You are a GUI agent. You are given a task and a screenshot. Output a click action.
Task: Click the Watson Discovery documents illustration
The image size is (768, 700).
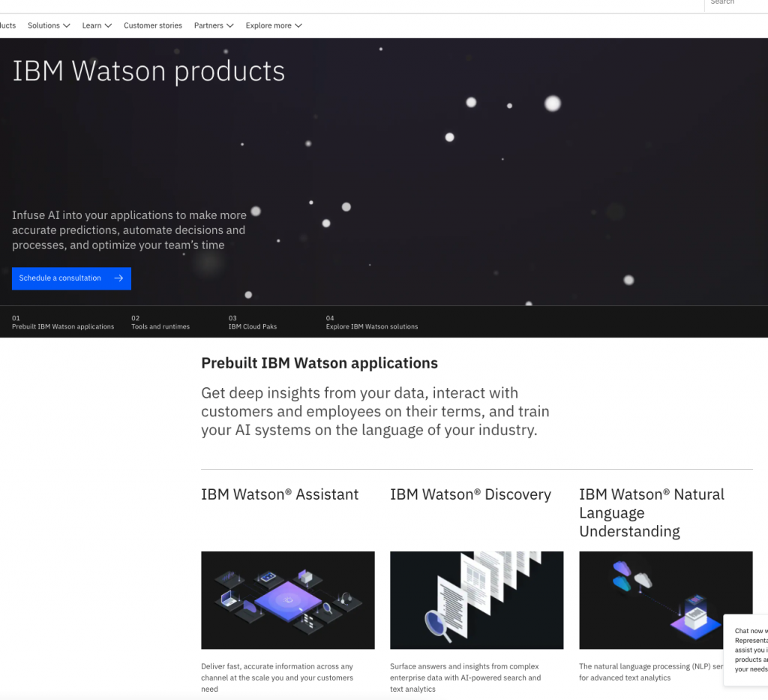(x=476, y=600)
